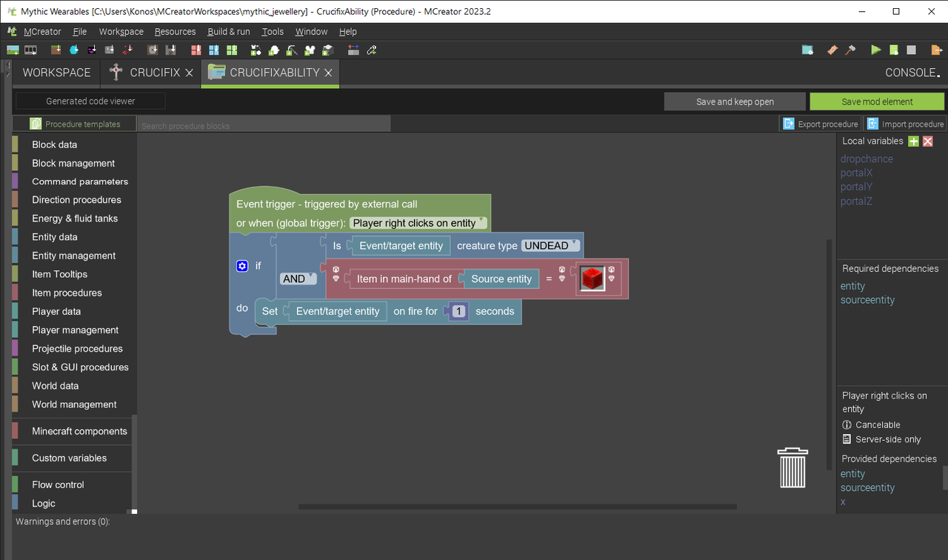The image size is (948, 560).
Task: Open the AND logic operator dropdown
Action: [298, 279]
